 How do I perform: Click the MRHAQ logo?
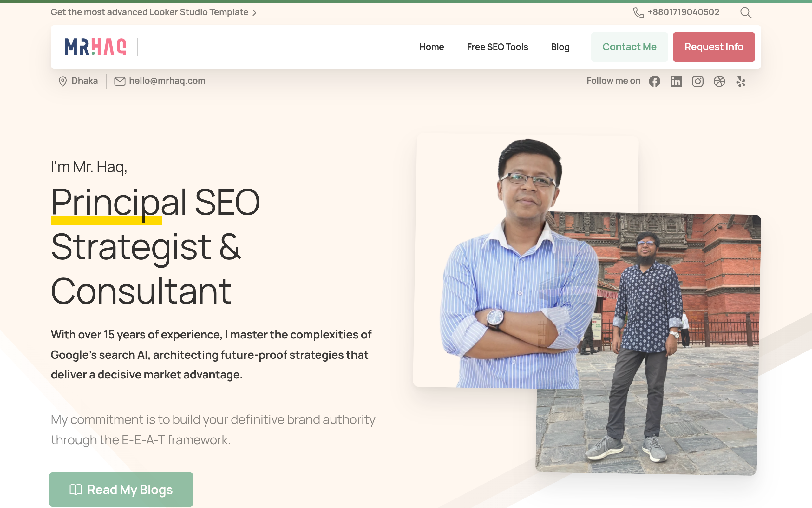point(95,47)
